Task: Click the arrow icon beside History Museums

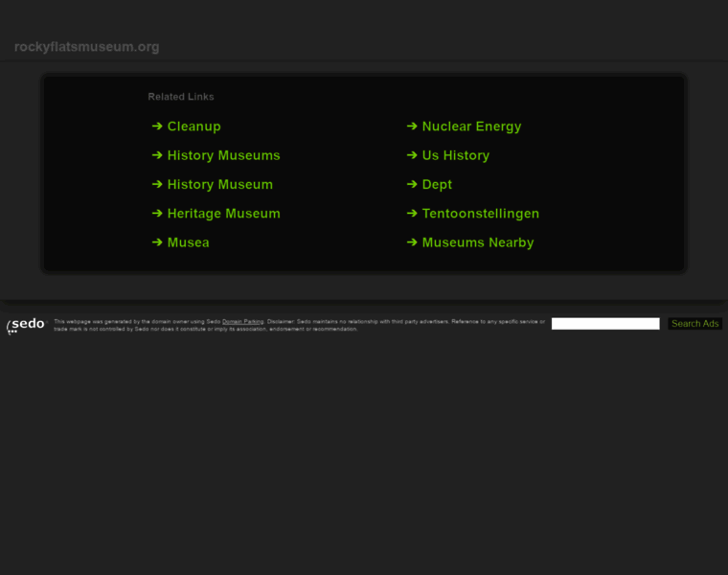Action: click(157, 155)
